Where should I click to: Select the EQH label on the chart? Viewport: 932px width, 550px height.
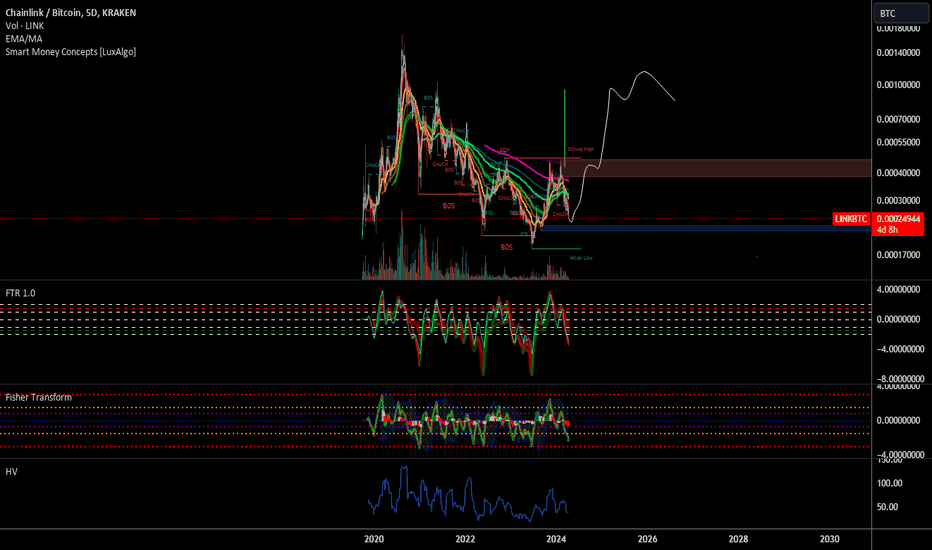pyautogui.click(x=505, y=150)
